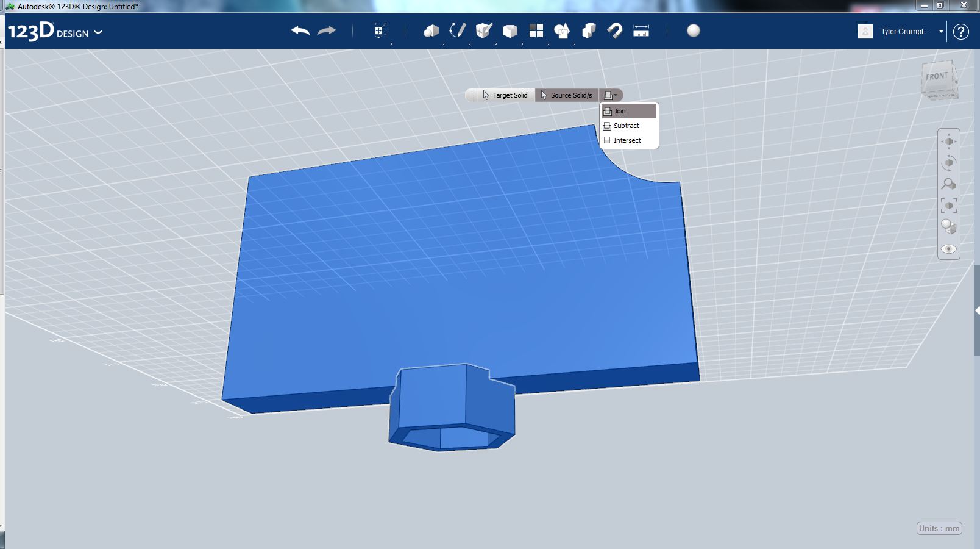Image resolution: width=980 pixels, height=549 pixels.
Task: Open the materials and outlines display options
Action: tap(949, 227)
